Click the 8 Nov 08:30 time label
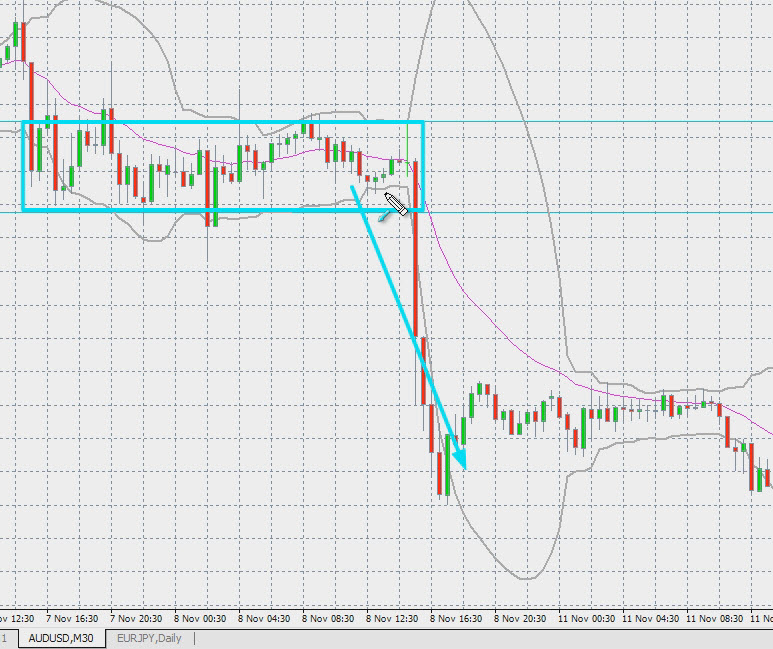This screenshot has width=773, height=649. coord(330,618)
